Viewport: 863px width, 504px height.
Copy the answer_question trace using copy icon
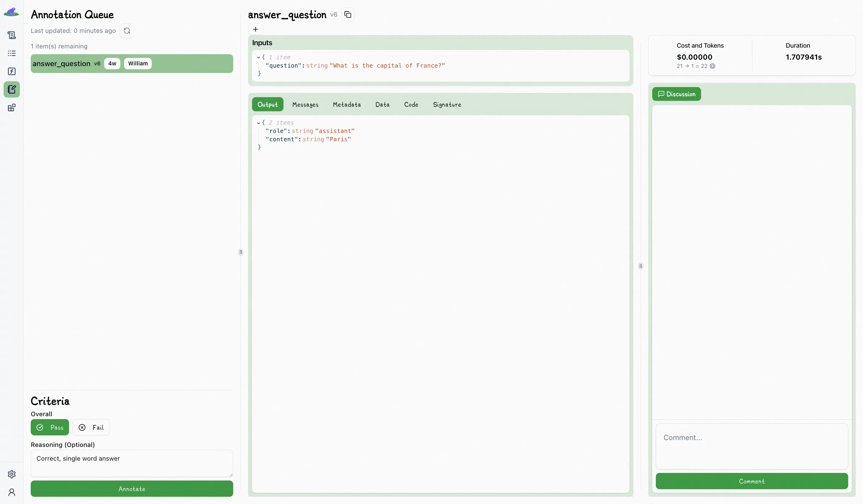coord(347,14)
